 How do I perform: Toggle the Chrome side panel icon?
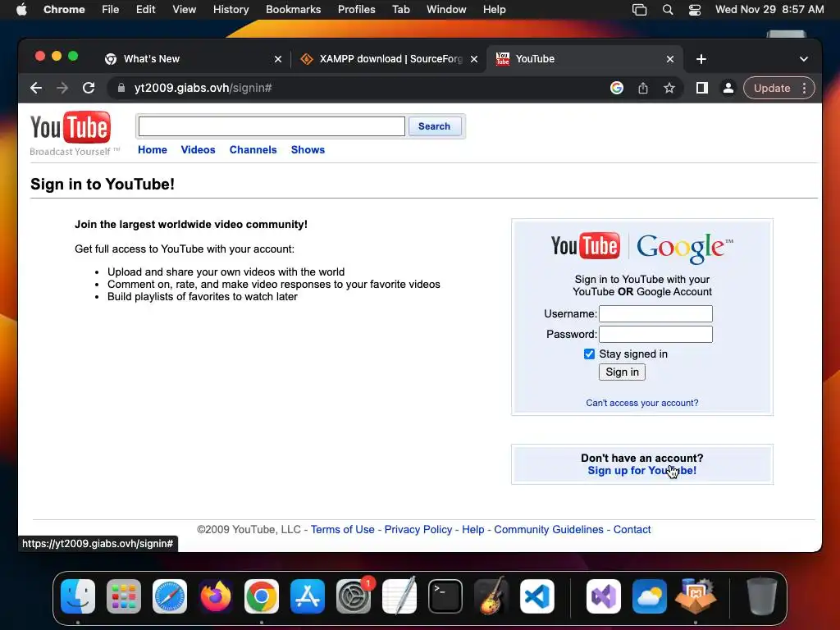702,88
